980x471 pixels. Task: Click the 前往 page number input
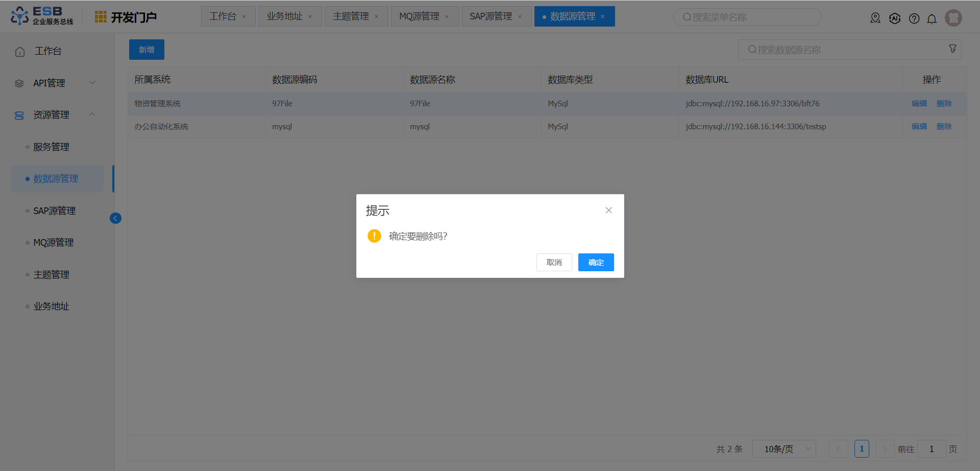click(932, 449)
